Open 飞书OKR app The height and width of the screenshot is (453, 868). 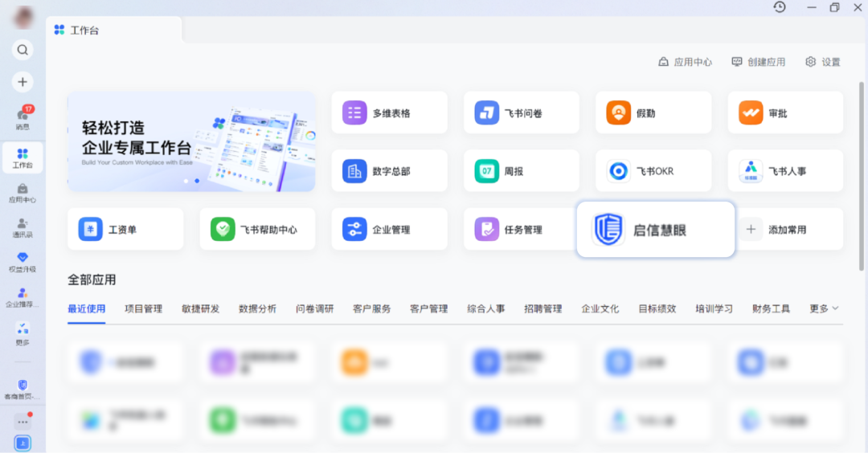click(653, 171)
